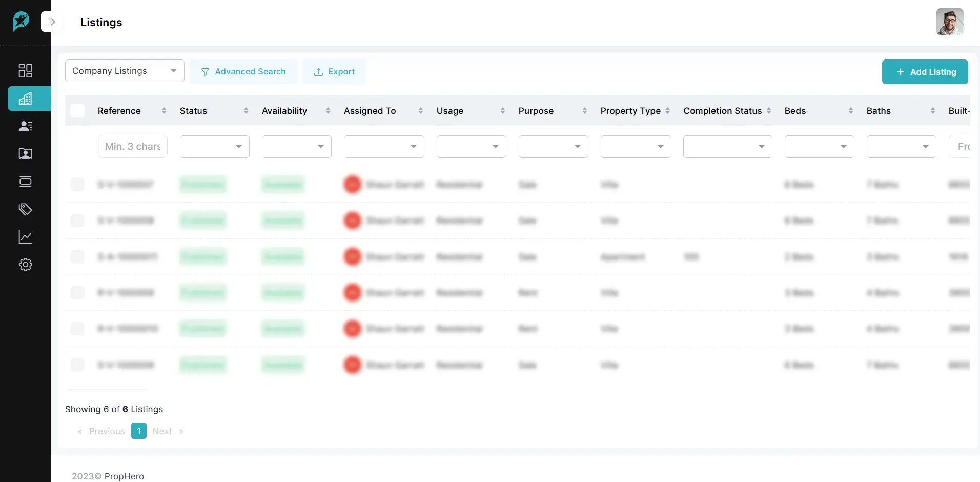This screenshot has width=980, height=482.
Task: Open the Company Listings dropdown
Action: point(125,71)
